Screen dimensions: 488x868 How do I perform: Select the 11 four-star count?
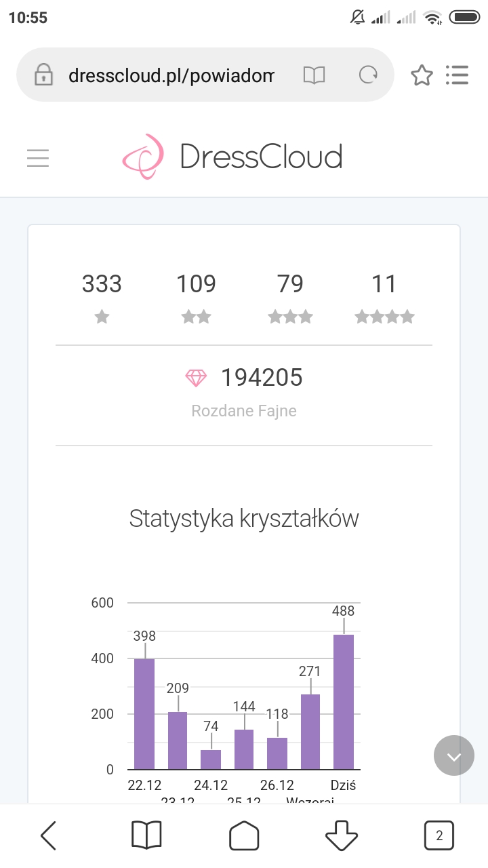384,283
